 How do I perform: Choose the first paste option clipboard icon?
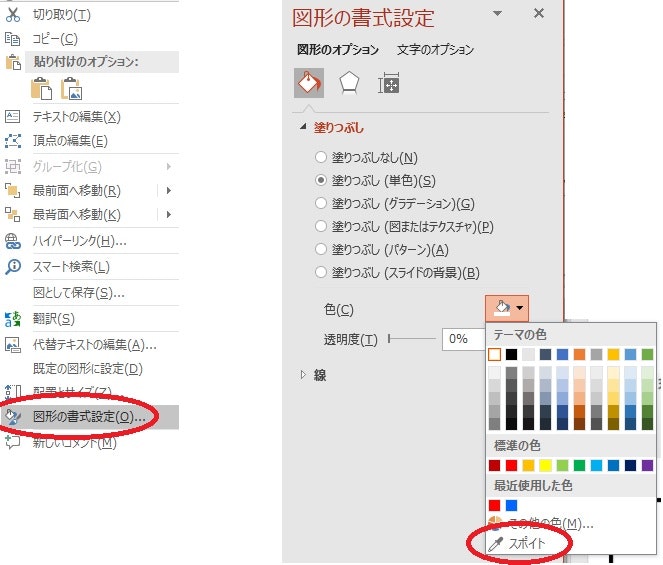(41, 88)
